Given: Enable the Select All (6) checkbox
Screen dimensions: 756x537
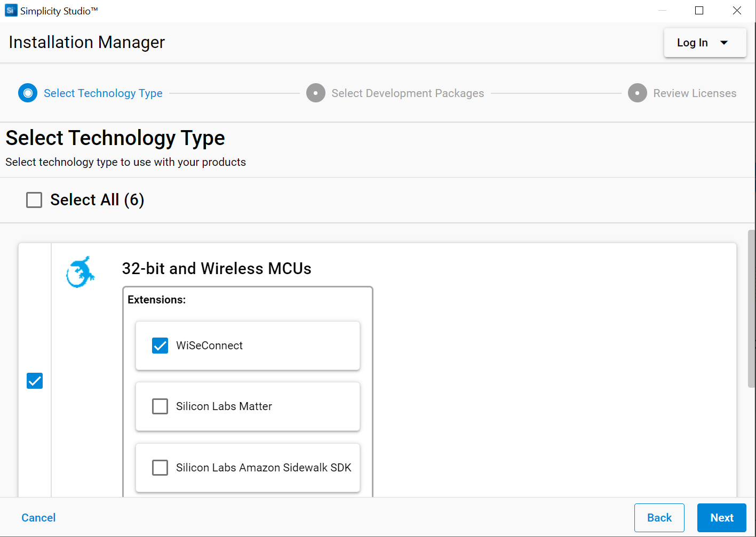Looking at the screenshot, I should pyautogui.click(x=34, y=199).
